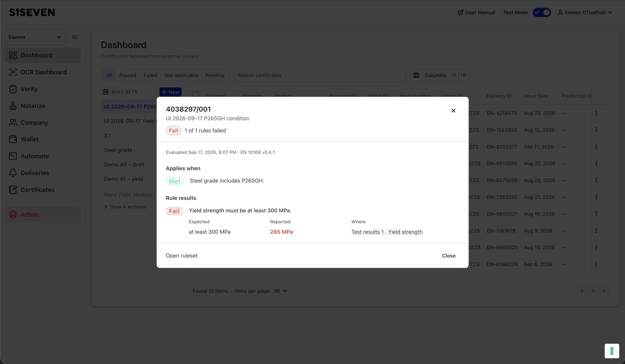Open Eamon OTuathail user menu
This screenshot has height=364, width=625.
tap(585, 12)
